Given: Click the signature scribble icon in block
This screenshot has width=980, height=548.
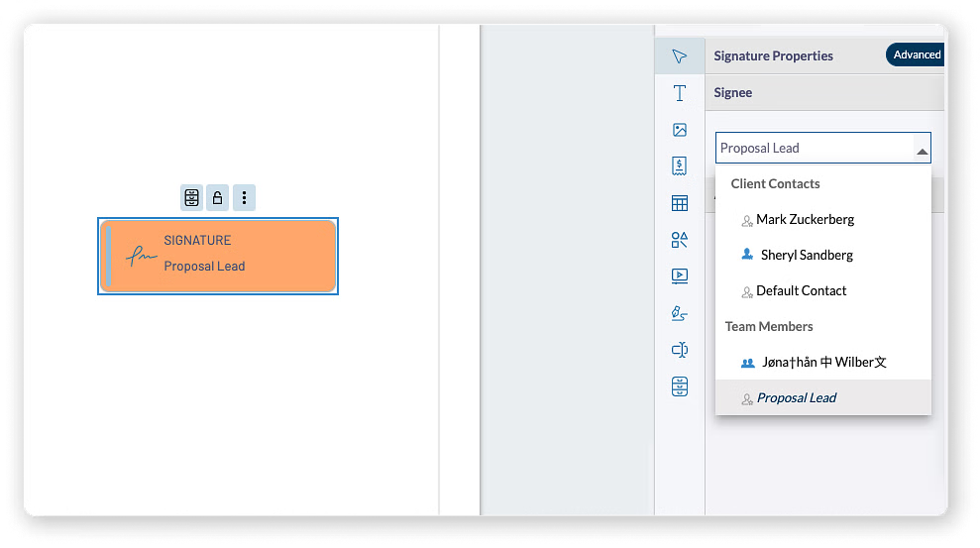Looking at the screenshot, I should click(142, 256).
